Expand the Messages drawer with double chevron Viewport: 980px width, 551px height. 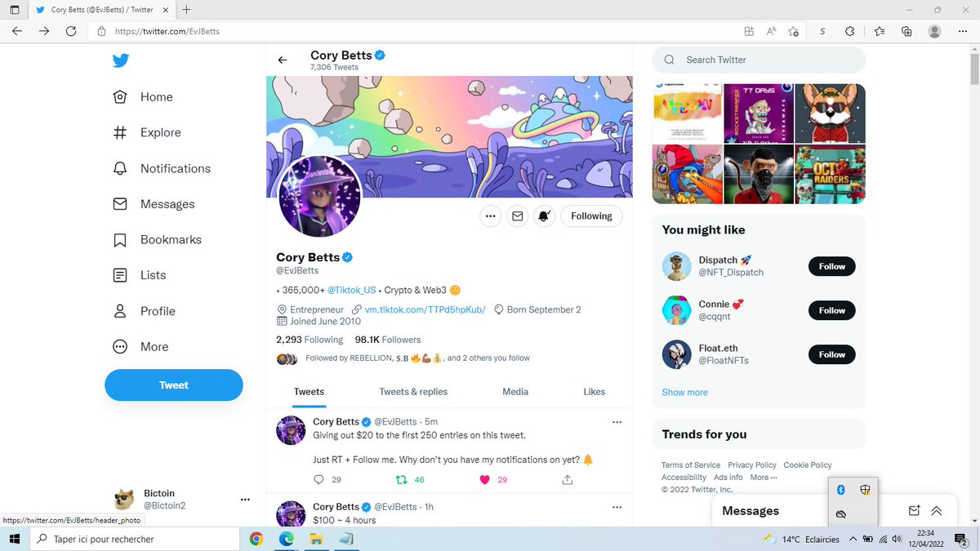pyautogui.click(x=936, y=511)
